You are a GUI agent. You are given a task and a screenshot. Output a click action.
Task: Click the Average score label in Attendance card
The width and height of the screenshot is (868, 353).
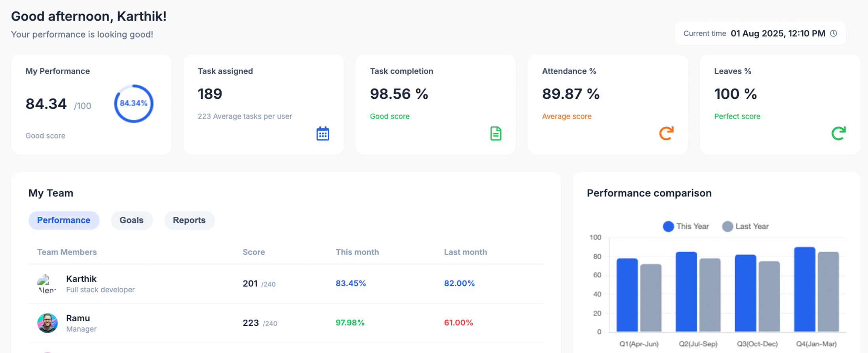coord(567,116)
